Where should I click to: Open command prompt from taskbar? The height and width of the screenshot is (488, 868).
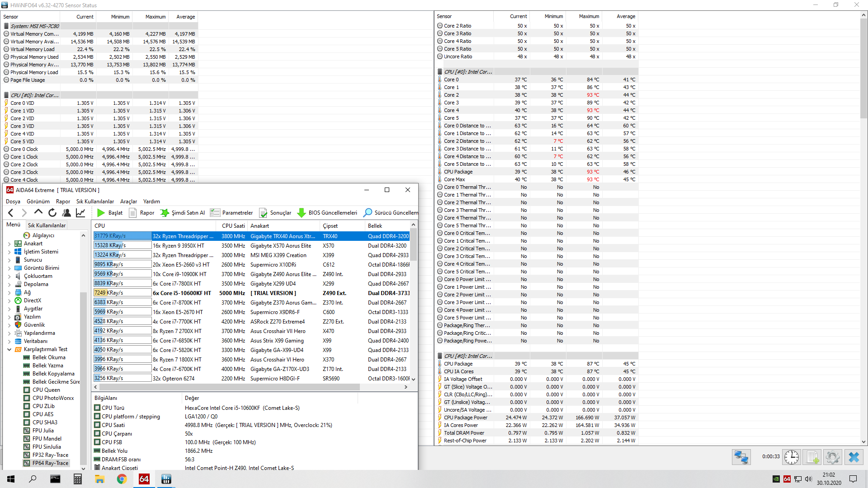tap(55, 479)
